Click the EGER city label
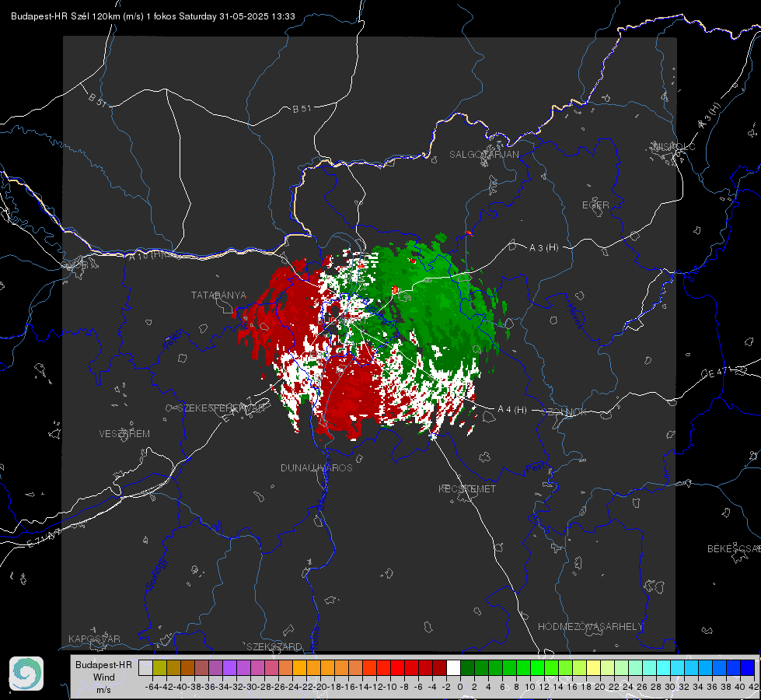This screenshot has width=761, height=700. 595,205
